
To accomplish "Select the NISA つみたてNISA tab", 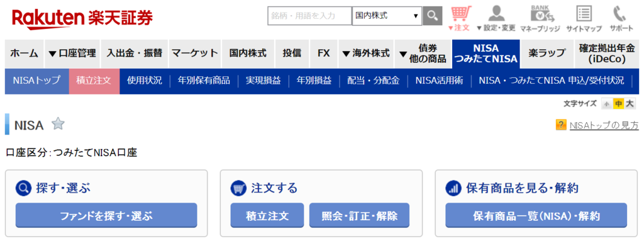I will click(486, 53).
